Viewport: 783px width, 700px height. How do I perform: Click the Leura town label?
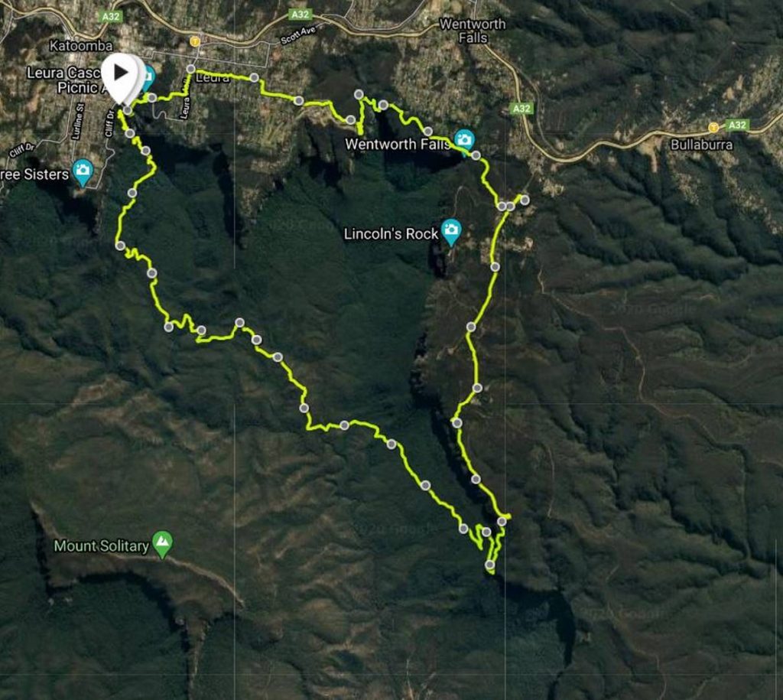pos(213,78)
